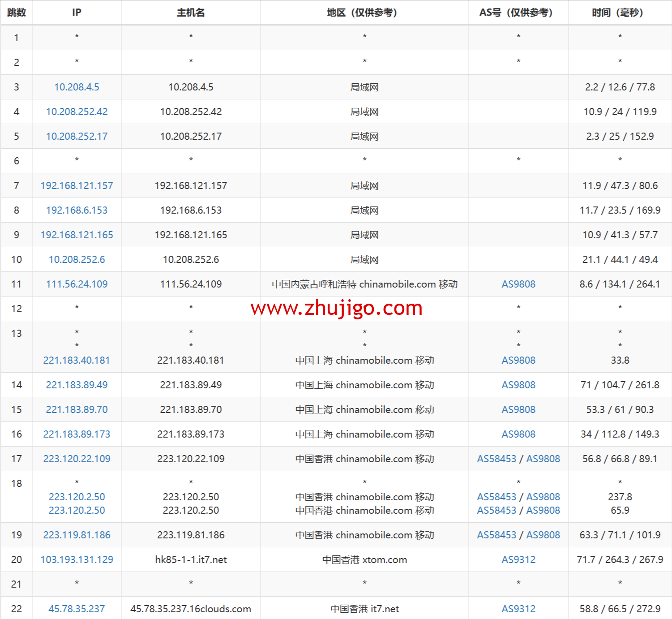Follow the 192.168.121.157 IP link
This screenshot has height=619, width=672.
point(77,186)
